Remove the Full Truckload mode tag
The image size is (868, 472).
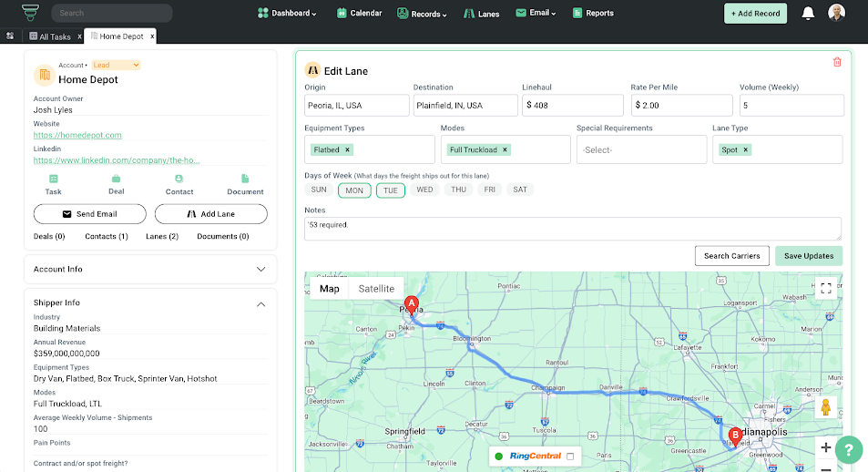pos(505,149)
